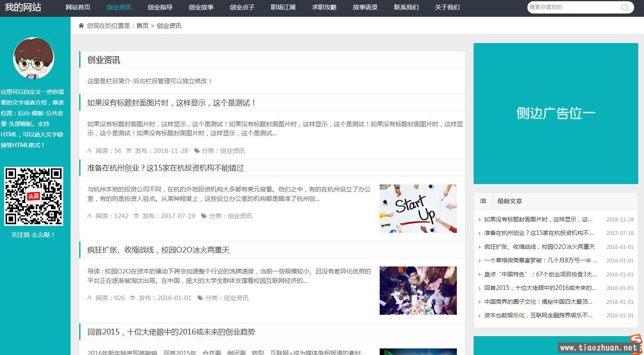Screen dimensions: 644x355
Task: Click the 侧边广告位一 banner
Action: 556,114
